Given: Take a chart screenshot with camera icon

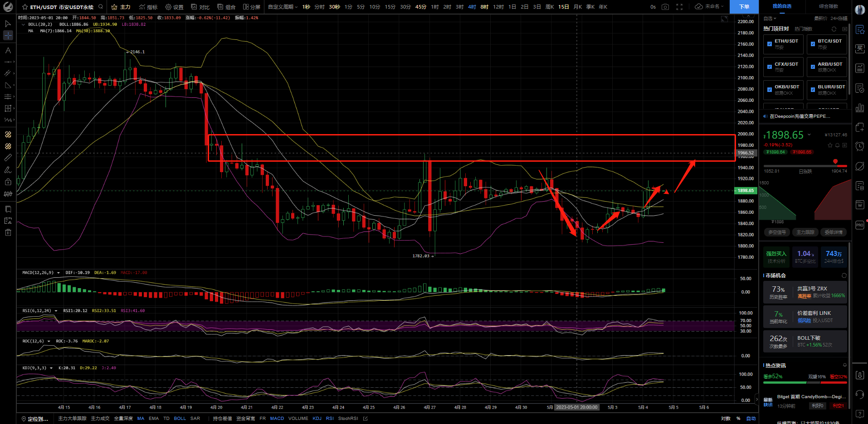Looking at the screenshot, I should pyautogui.click(x=665, y=7).
